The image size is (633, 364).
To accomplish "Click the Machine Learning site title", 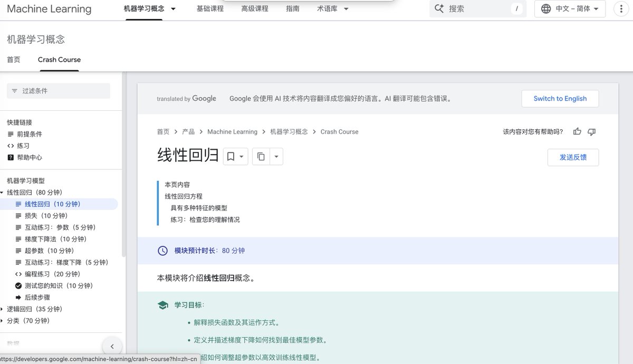I will tap(49, 9).
